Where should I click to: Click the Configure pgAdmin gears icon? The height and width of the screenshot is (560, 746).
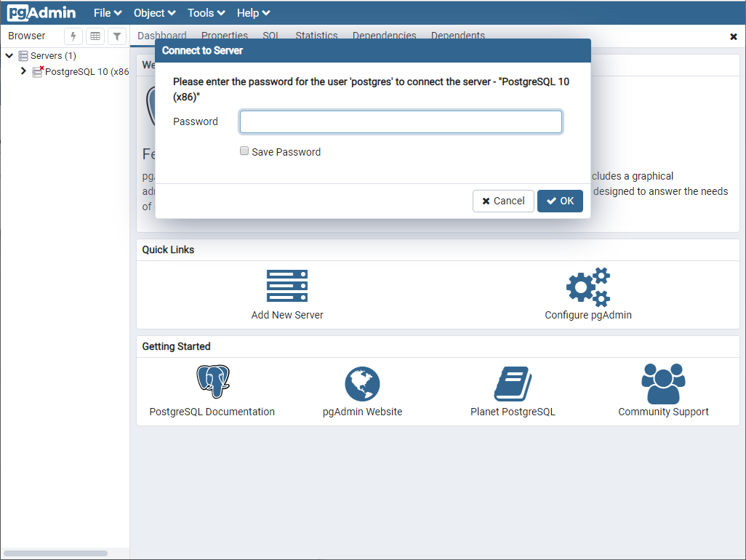point(588,287)
